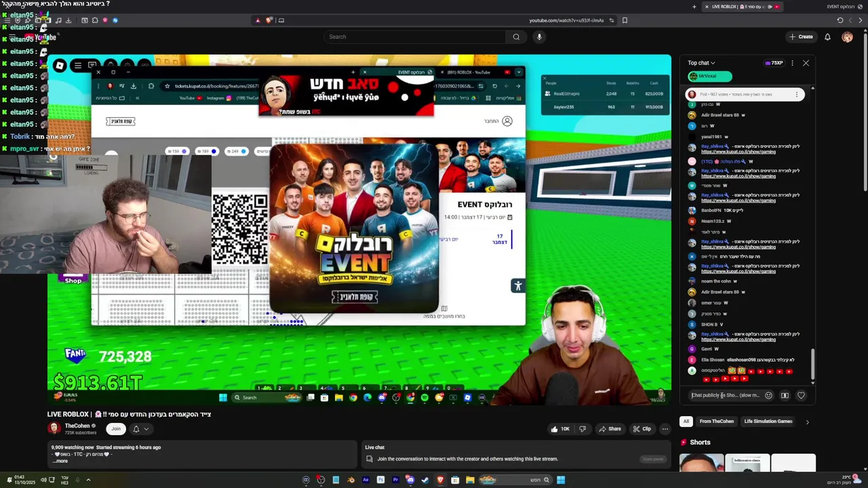Click bookmark icon in browser address bar

(625, 20)
